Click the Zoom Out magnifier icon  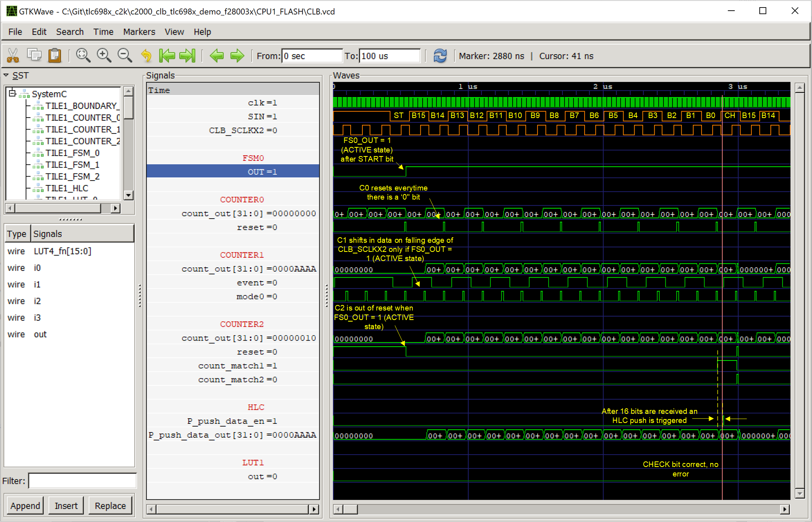pos(125,55)
